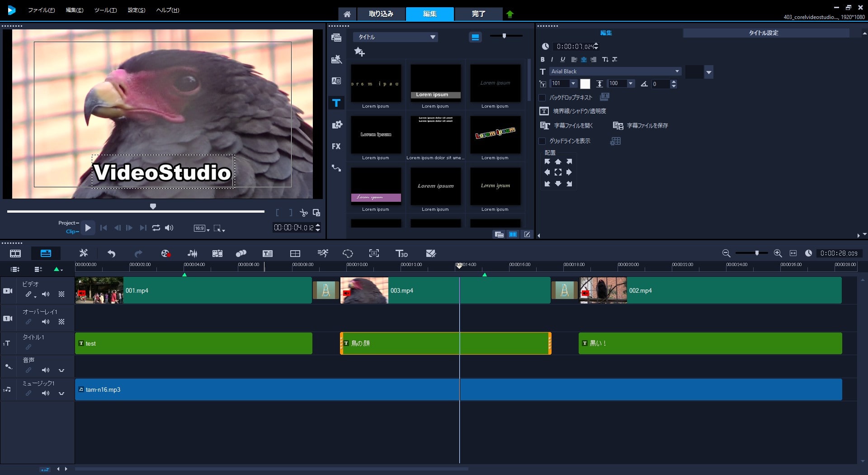
Task: Click 字幕ファイルを開く button
Action: (567, 126)
